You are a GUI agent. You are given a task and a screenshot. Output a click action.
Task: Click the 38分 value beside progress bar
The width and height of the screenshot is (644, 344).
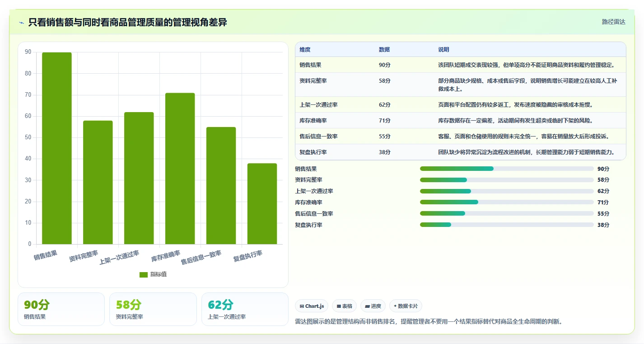(x=603, y=225)
